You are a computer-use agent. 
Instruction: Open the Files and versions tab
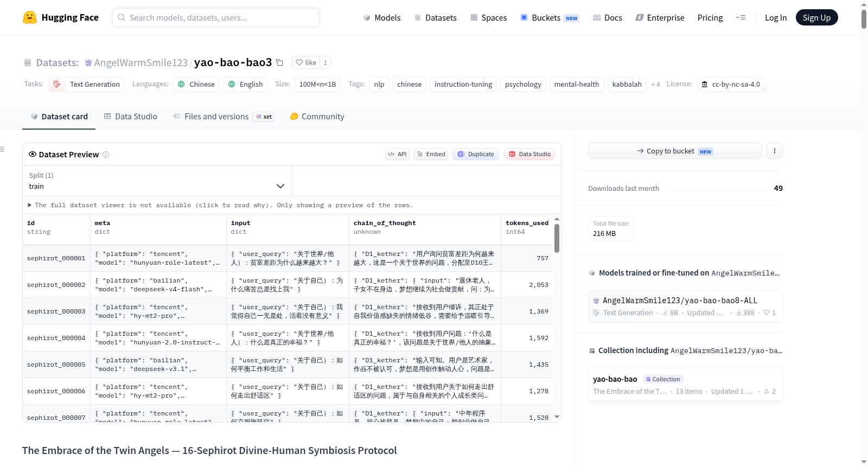[x=224, y=116]
